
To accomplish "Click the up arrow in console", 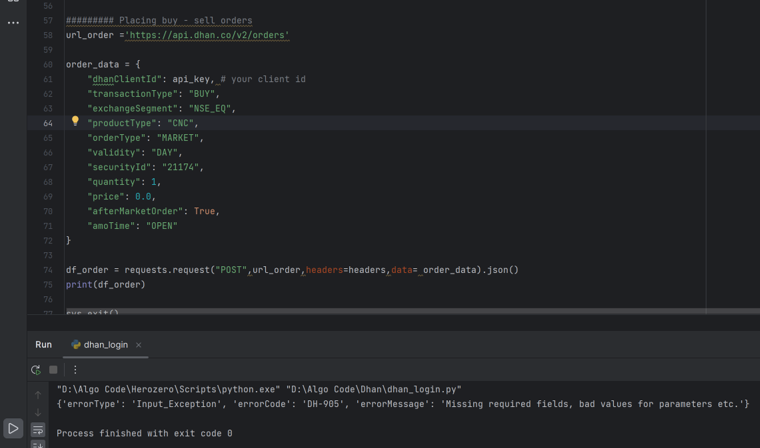I will coord(38,394).
